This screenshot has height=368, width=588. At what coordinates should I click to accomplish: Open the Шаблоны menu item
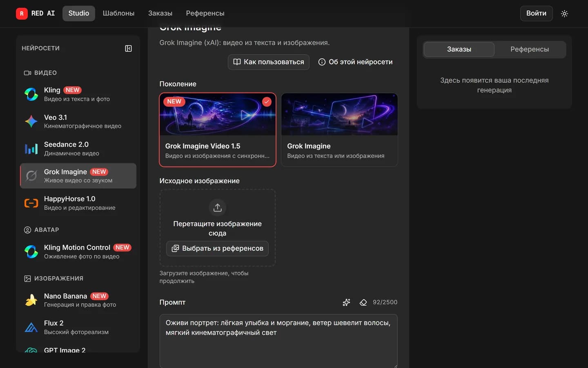(118, 13)
